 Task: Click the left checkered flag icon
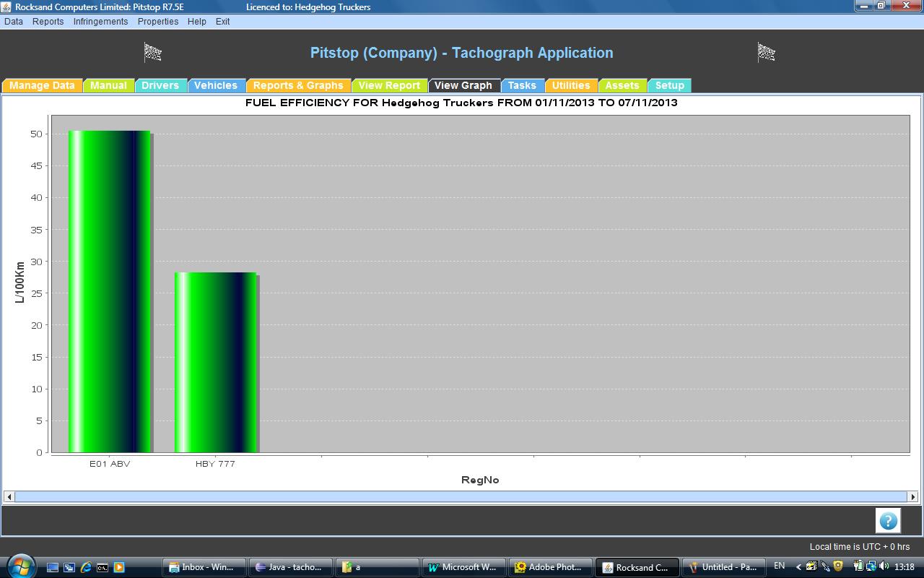(x=152, y=52)
